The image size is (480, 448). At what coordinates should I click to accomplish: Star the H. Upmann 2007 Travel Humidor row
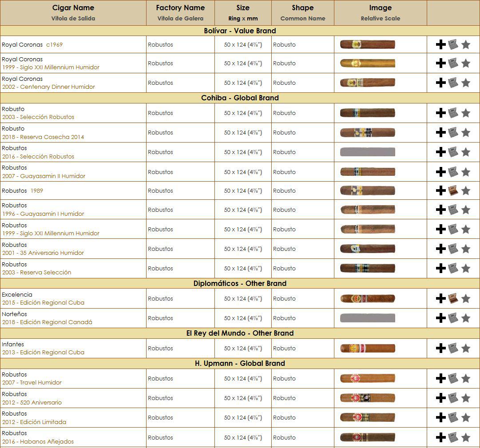click(466, 379)
